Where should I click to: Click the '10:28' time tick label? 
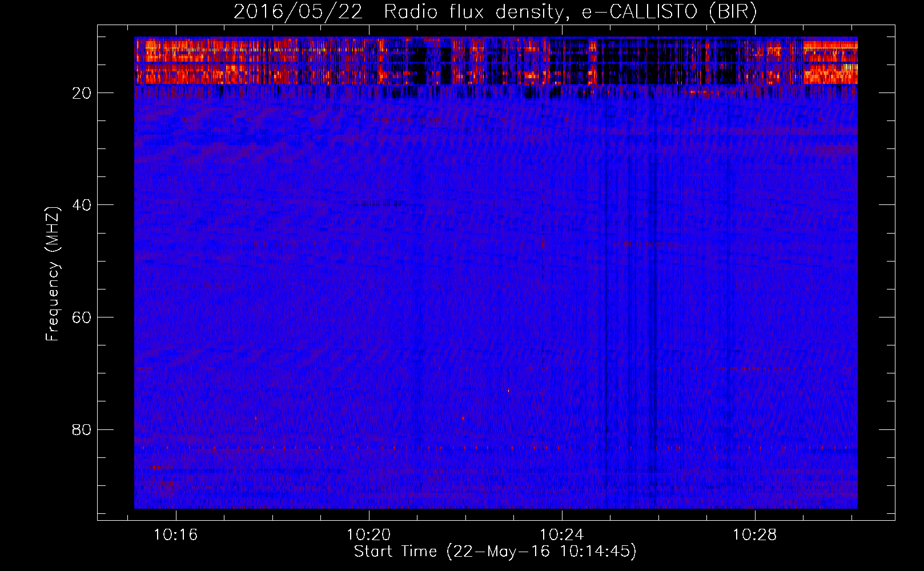coord(755,534)
